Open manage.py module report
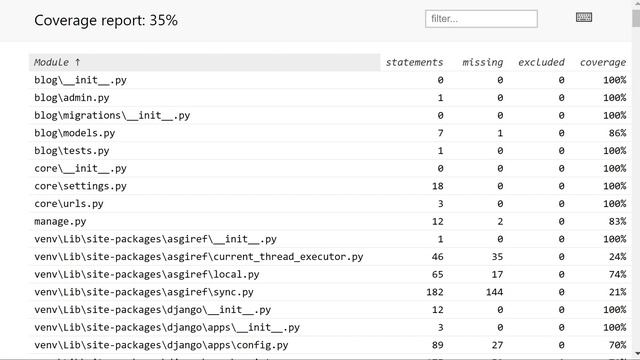This screenshot has width=640, height=360. click(x=60, y=221)
